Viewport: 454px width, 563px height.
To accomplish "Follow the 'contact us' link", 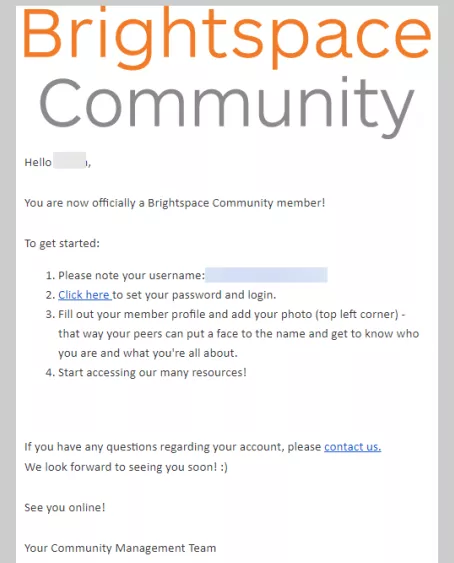I will [x=352, y=447].
